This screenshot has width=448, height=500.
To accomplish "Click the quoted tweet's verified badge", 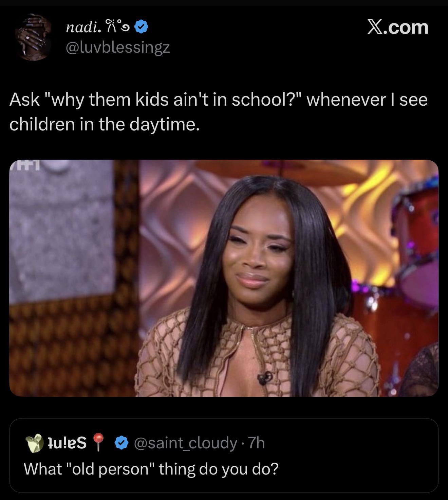I will coord(122,443).
